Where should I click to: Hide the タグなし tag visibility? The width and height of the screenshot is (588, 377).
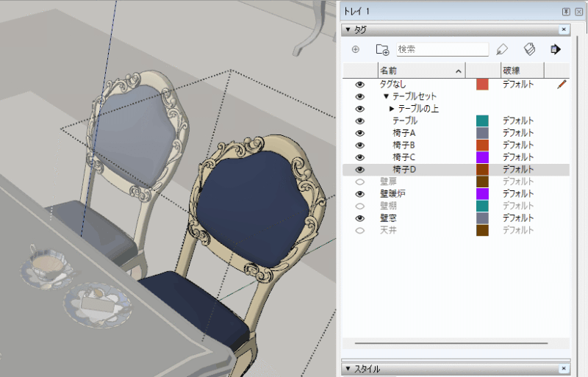[x=359, y=85]
